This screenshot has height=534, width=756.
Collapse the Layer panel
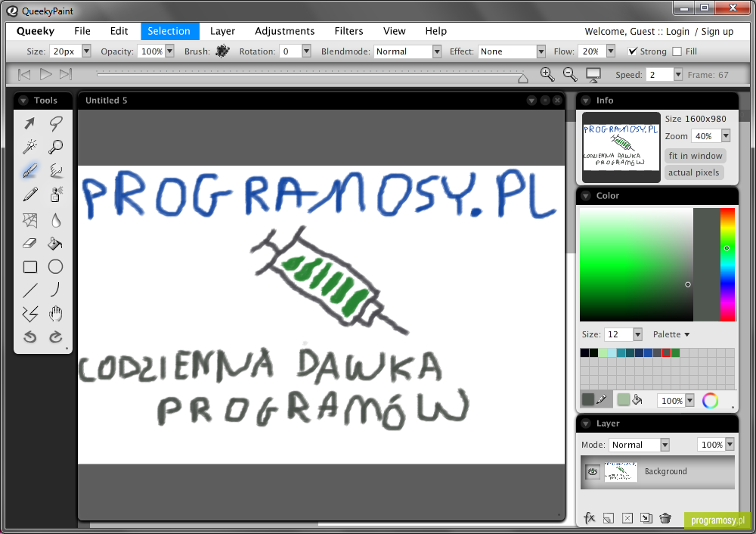pyautogui.click(x=586, y=424)
